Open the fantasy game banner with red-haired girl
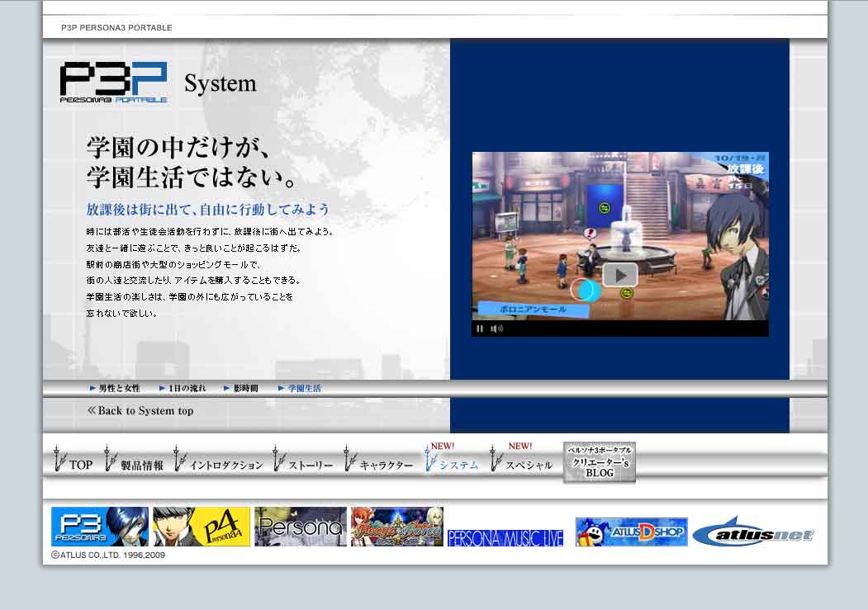The width and height of the screenshot is (868, 610). point(397,527)
